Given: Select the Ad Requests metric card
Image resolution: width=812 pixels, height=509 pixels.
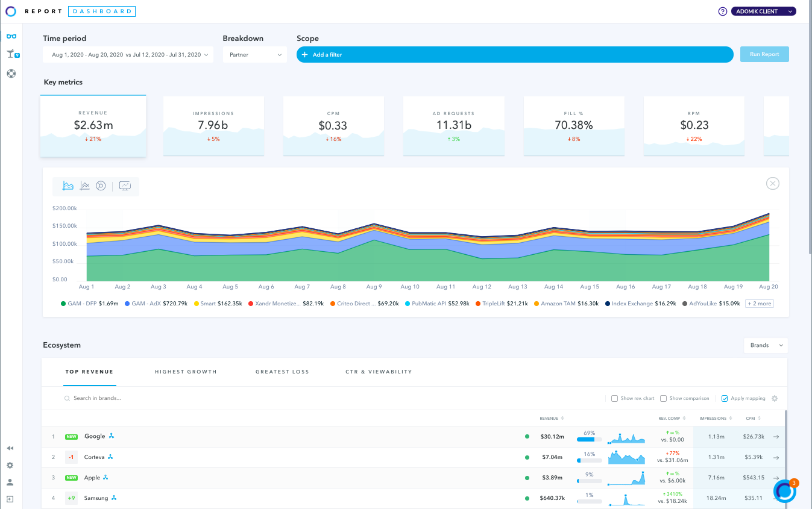Looking at the screenshot, I should (453, 126).
